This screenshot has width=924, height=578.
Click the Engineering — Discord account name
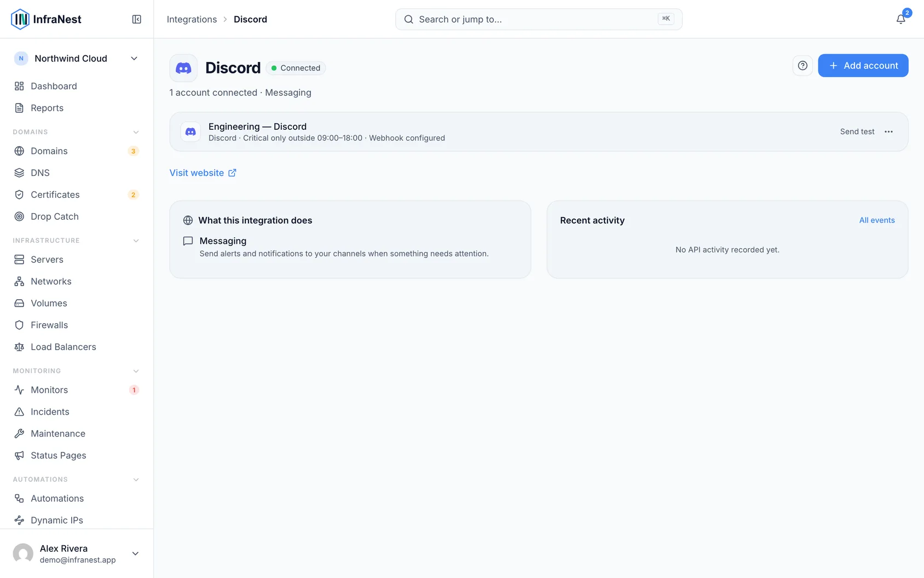[257, 127]
